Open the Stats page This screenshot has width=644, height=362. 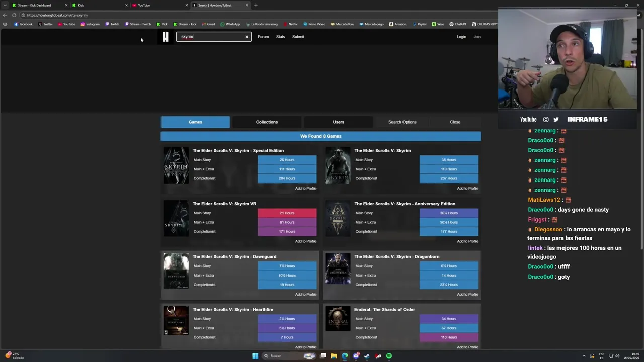[x=280, y=37]
